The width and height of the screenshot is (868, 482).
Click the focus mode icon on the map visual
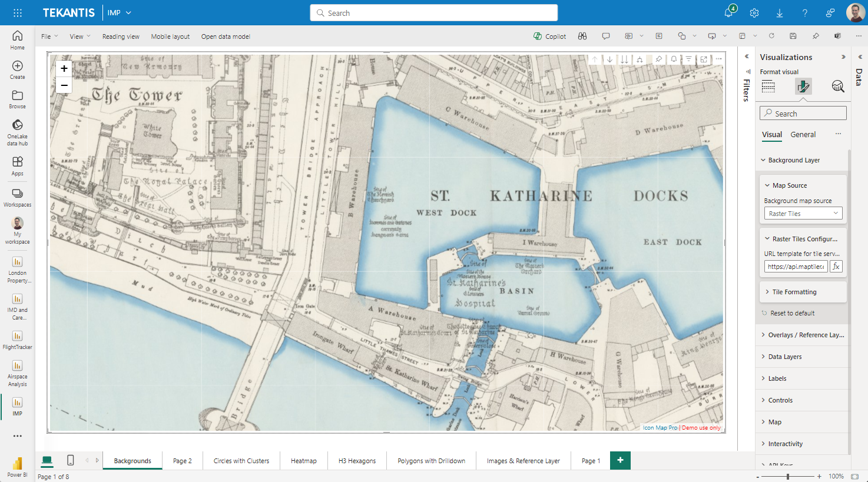(704, 59)
